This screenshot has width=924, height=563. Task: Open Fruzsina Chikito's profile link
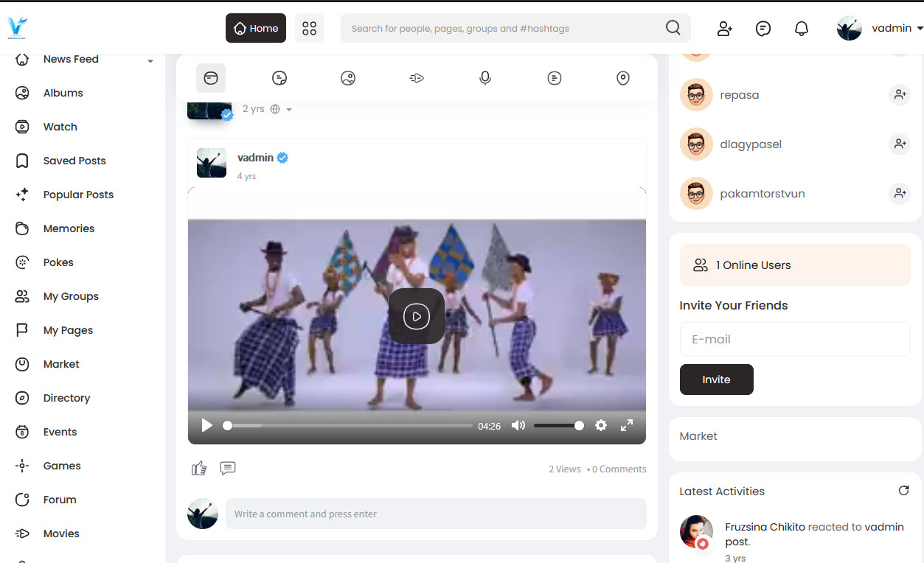765,527
